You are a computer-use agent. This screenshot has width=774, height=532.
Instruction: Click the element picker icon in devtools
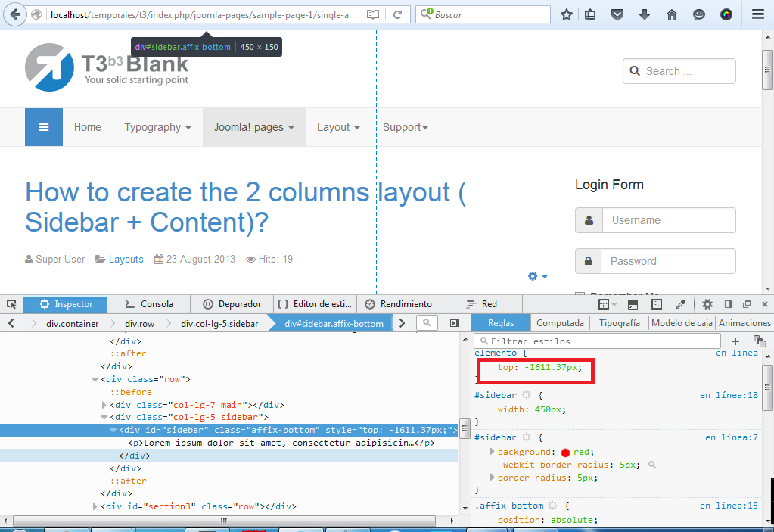tap(11, 304)
